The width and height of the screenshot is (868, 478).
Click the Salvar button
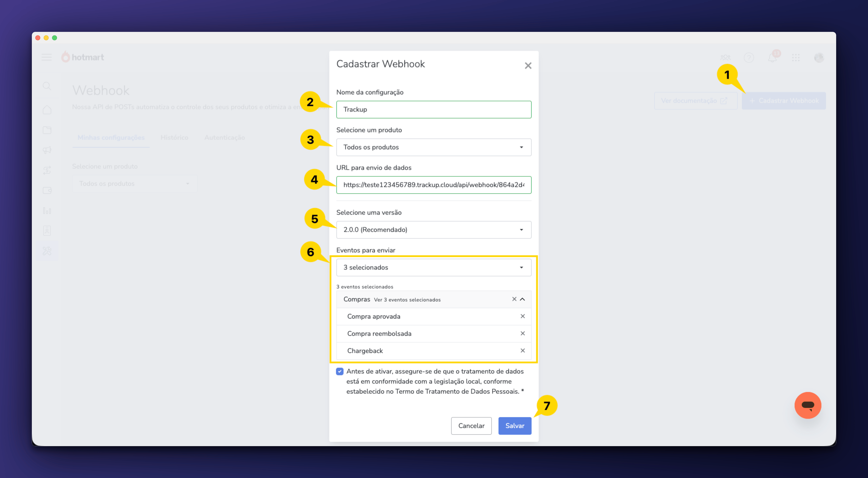pyautogui.click(x=515, y=426)
